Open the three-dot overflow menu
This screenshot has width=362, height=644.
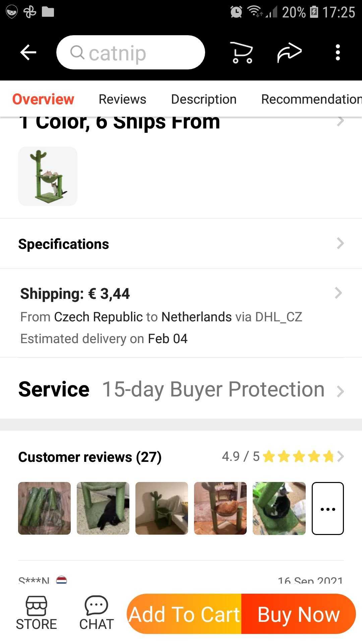[338, 53]
